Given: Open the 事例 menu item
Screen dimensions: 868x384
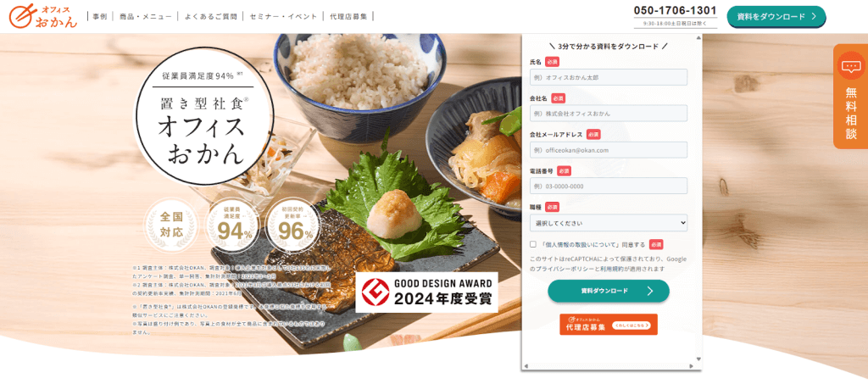Looking at the screenshot, I should 100,17.
